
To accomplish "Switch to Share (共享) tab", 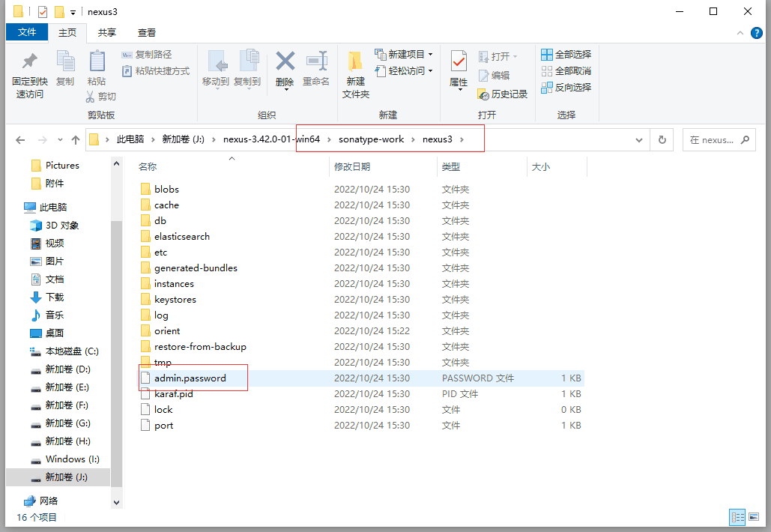I will tap(106, 32).
